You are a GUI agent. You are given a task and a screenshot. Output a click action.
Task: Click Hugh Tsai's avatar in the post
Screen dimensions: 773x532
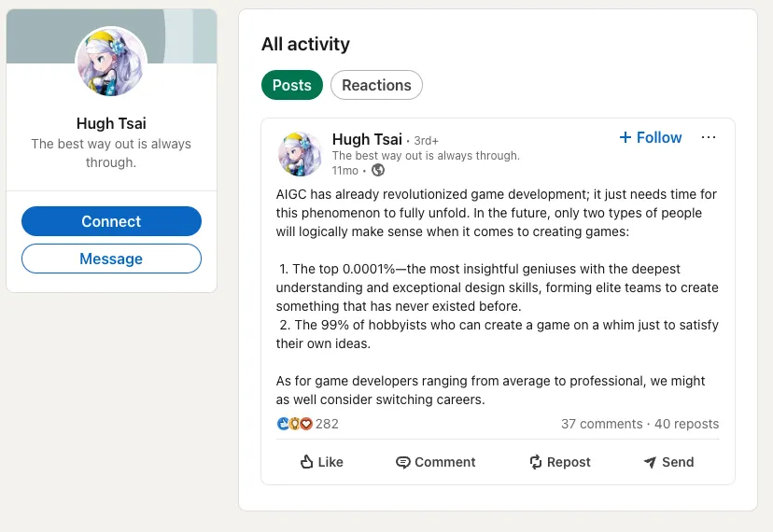(x=300, y=153)
